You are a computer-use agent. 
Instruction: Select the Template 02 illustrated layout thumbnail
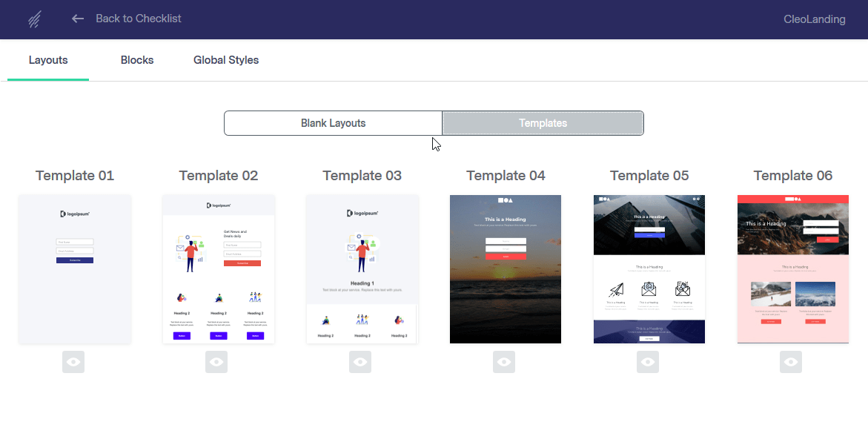[x=219, y=269]
